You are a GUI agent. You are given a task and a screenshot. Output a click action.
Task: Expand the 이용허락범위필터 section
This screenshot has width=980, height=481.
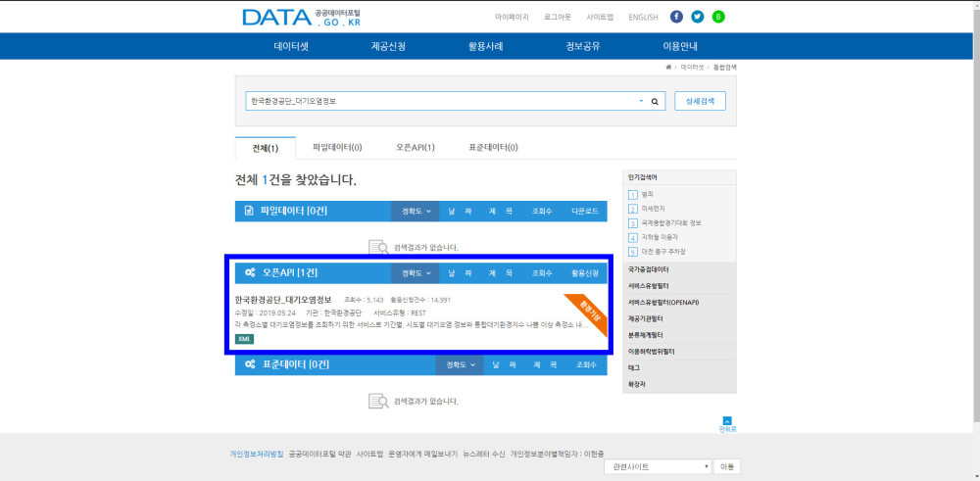click(679, 352)
